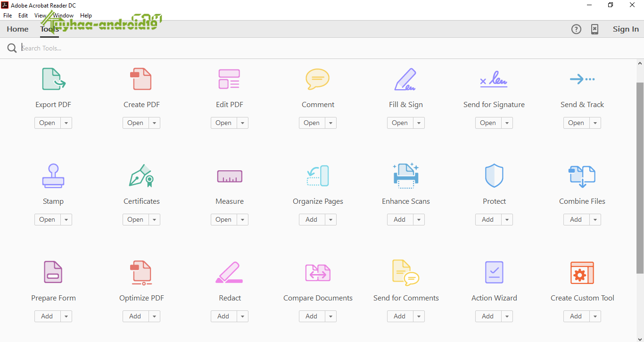
Task: Select the Edit PDF tool icon
Action: (229, 79)
